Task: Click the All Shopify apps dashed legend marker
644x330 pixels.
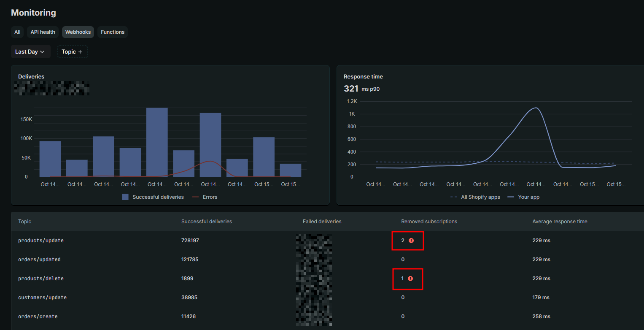Action: (453, 197)
